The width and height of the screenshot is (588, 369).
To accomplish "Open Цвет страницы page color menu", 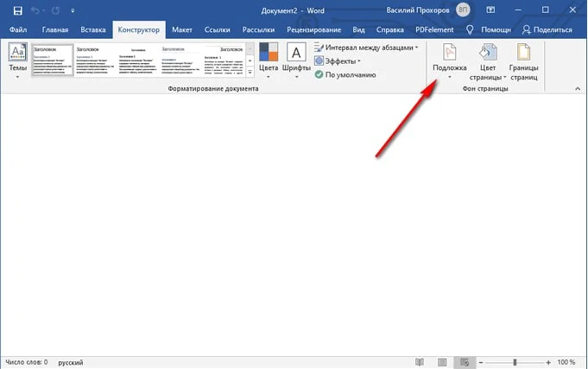I will pos(488,61).
